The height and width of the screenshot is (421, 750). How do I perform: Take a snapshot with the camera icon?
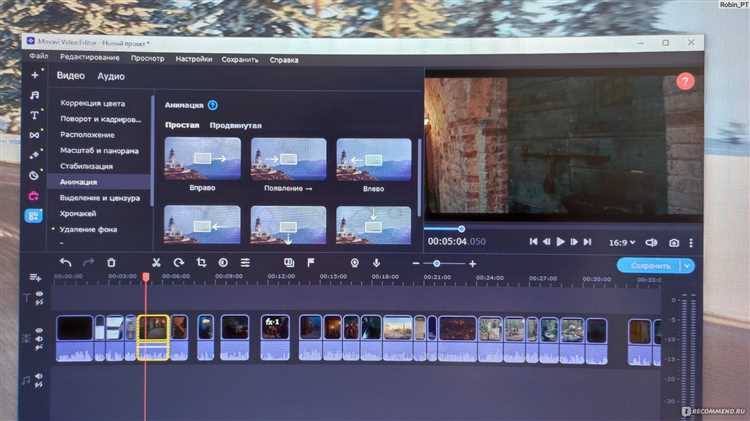point(674,242)
